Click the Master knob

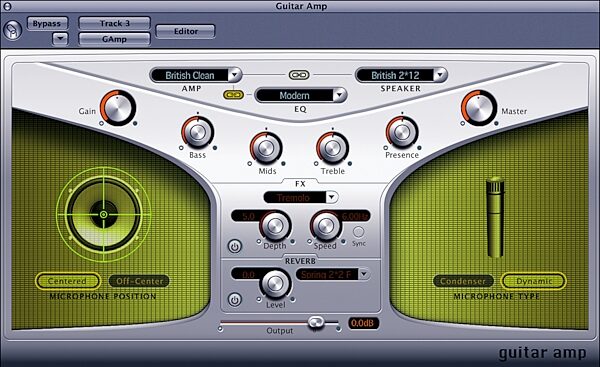pos(479,108)
